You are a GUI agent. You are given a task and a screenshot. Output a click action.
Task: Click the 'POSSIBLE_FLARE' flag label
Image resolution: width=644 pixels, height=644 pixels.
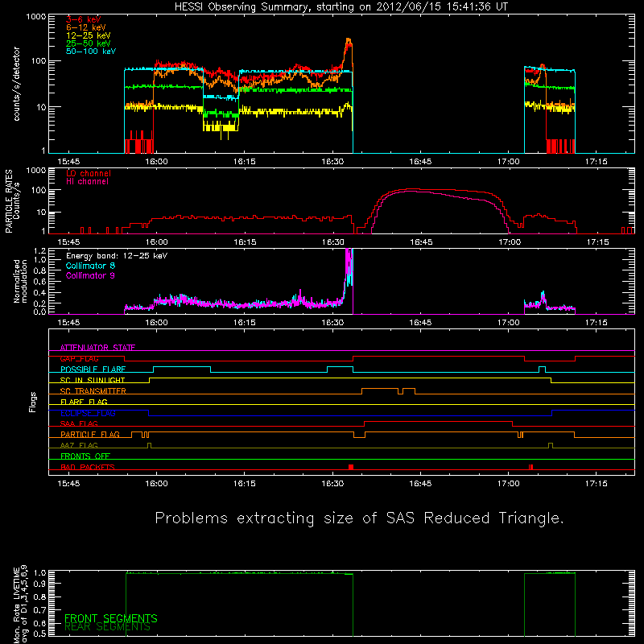(93, 369)
